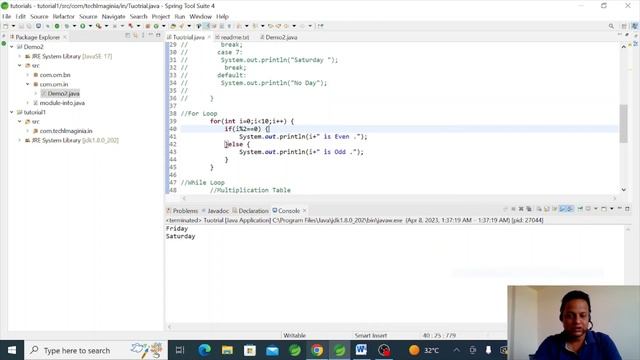Open the Refactor menu

coord(64,17)
